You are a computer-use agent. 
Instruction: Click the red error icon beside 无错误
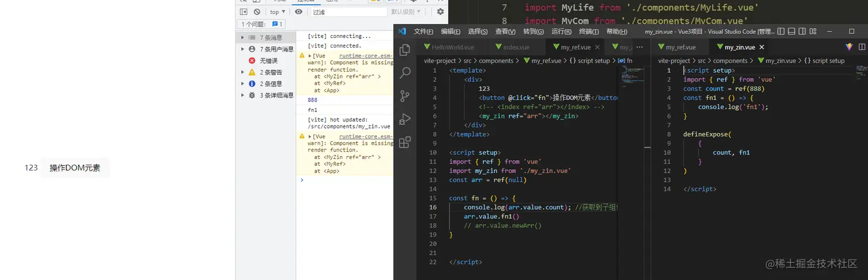[251, 61]
